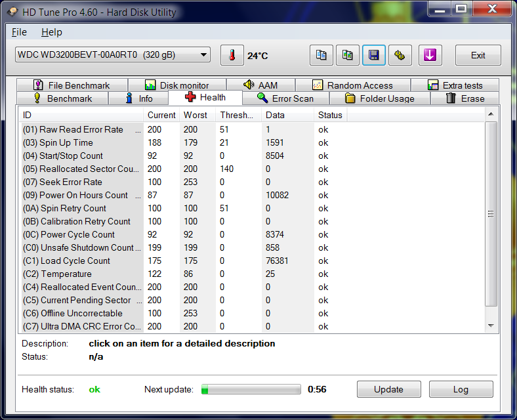Copy info to clipboard toolbar icon
Screen dimensions: 517x420
click(321, 55)
